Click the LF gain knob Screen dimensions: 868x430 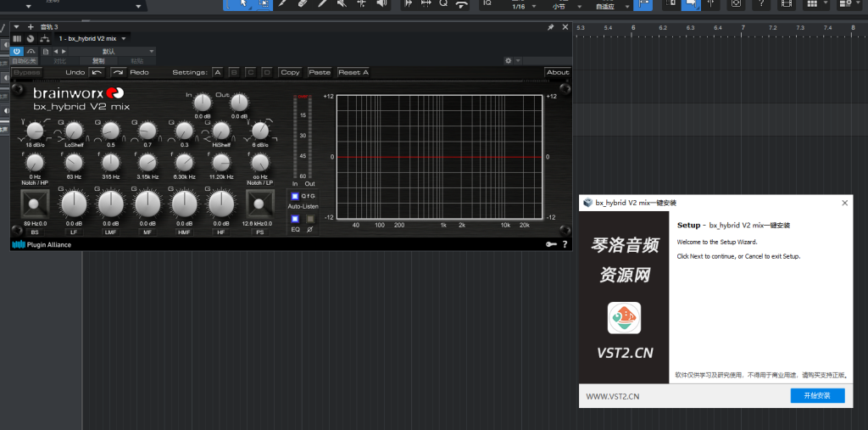pos(74,204)
